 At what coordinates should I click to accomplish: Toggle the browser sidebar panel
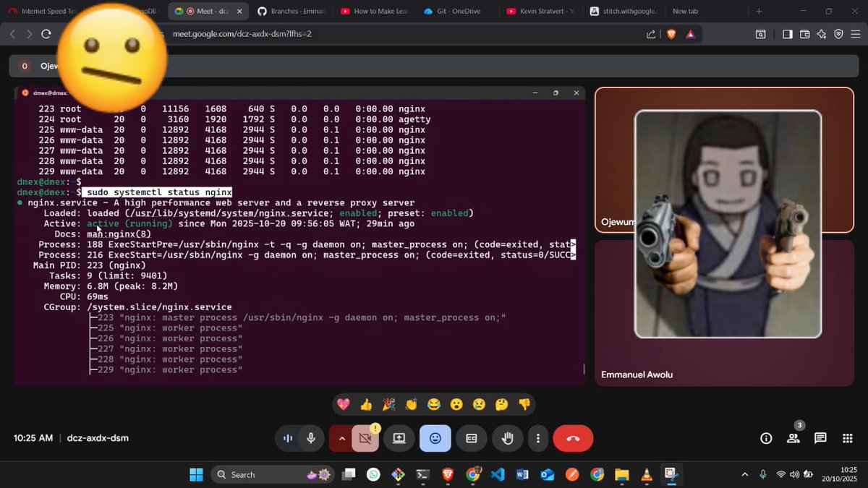[788, 34]
